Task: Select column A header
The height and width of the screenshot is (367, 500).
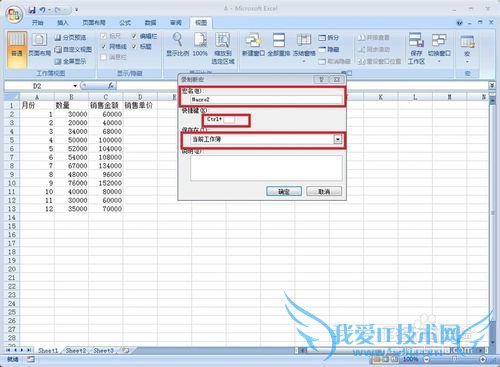Action: [37, 97]
